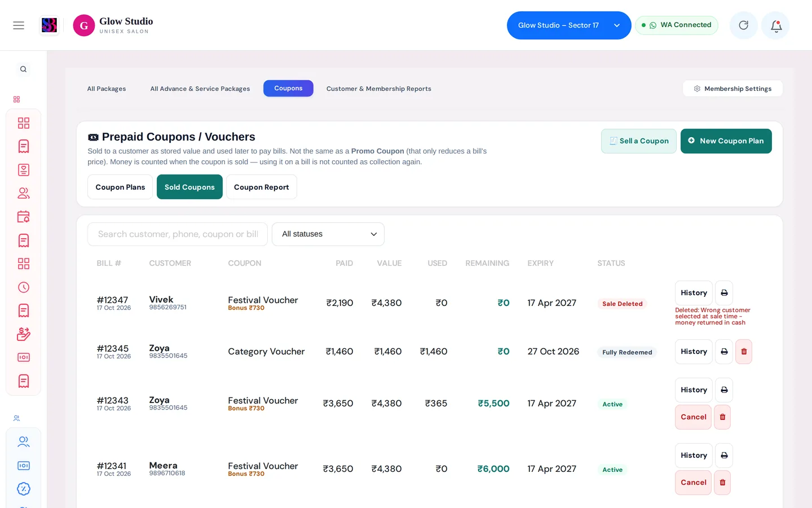This screenshot has height=508, width=812.
Task: Open the heart card icon in sidebar
Action: (x=24, y=170)
